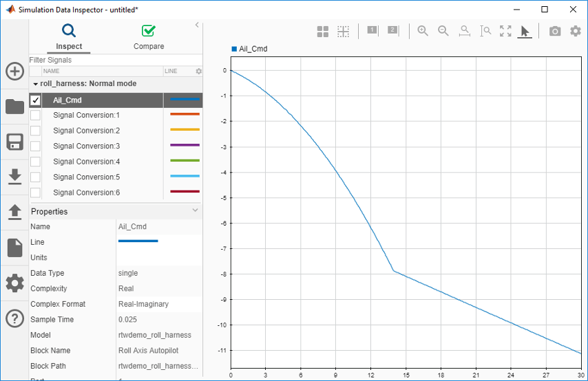Click the rtwdemo_roll_harness model value

[x=154, y=335]
